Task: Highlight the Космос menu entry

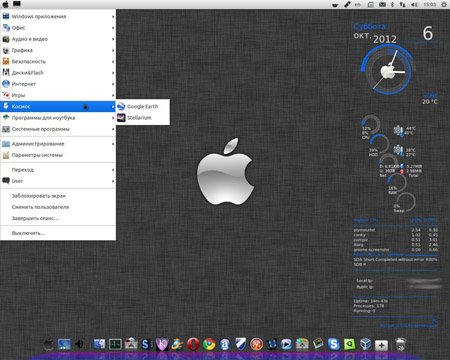Action: coord(58,106)
